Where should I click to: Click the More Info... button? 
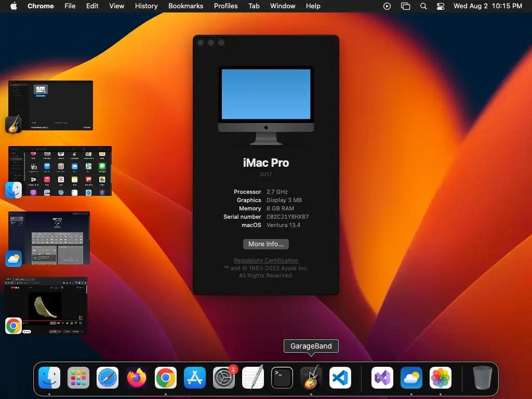265,244
